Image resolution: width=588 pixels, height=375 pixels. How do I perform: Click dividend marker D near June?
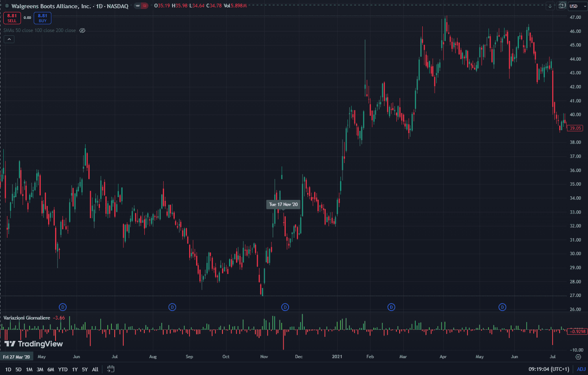click(63, 307)
